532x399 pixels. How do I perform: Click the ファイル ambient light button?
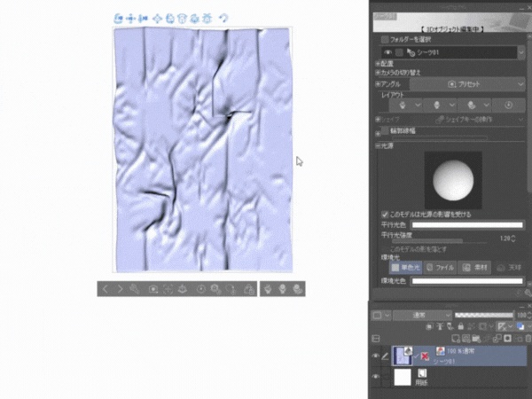pos(440,268)
